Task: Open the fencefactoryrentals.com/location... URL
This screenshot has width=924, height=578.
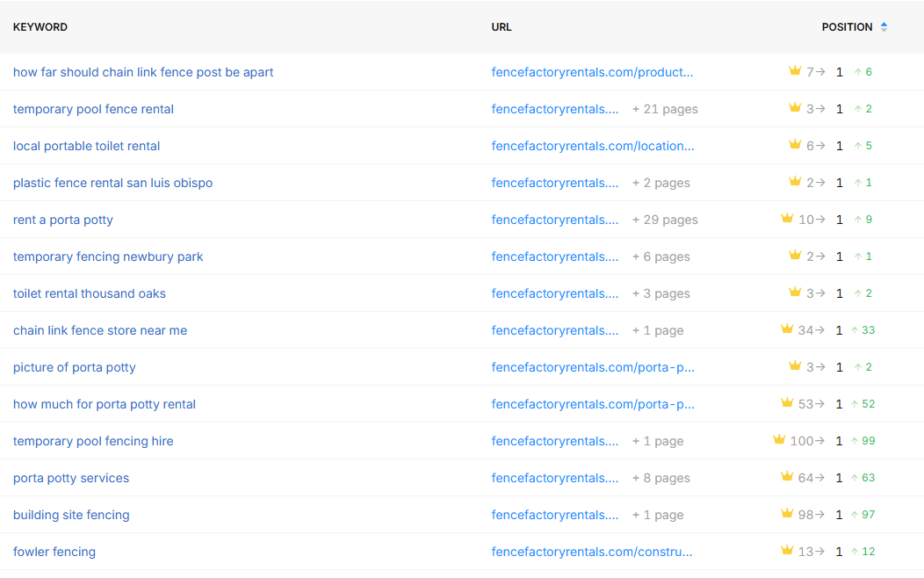Action: coord(593,146)
